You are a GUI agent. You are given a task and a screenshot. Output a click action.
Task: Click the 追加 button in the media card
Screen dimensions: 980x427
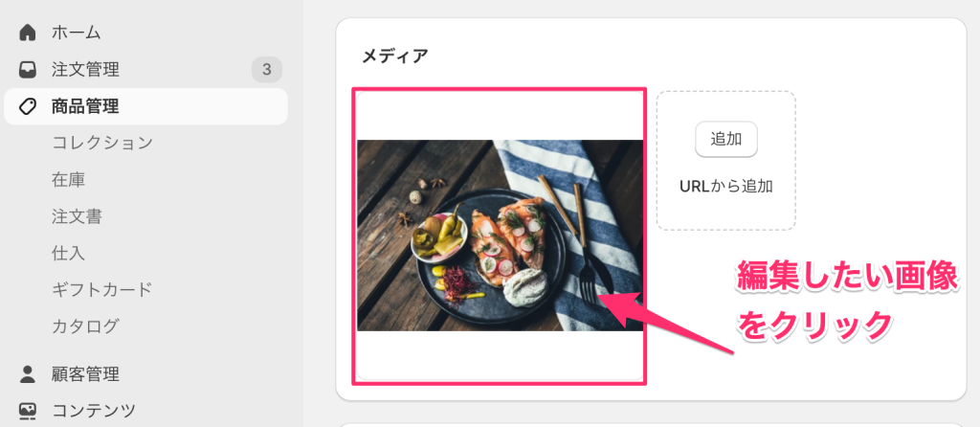click(x=726, y=140)
